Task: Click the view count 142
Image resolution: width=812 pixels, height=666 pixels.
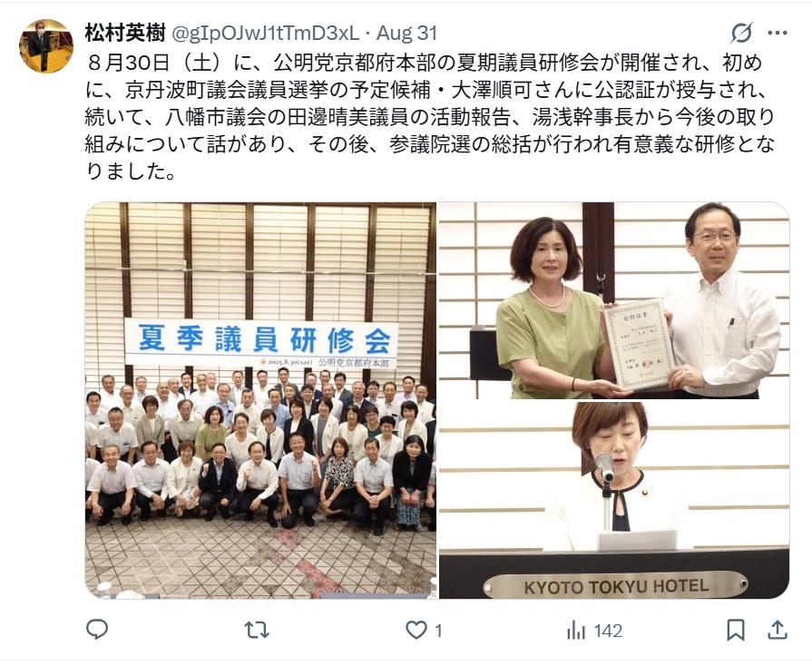Action: [x=608, y=631]
